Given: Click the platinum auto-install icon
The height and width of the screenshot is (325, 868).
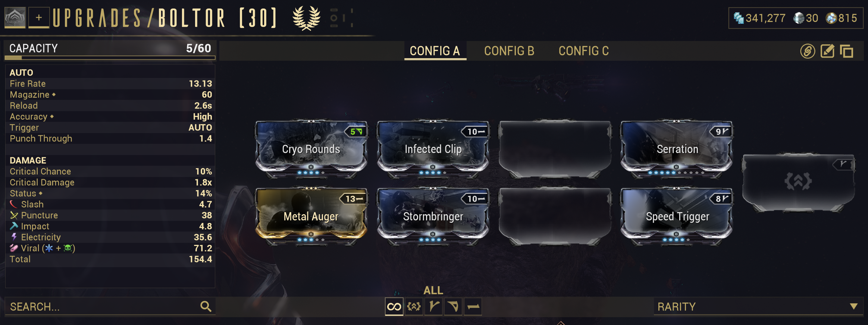Looking at the screenshot, I should coord(808,51).
